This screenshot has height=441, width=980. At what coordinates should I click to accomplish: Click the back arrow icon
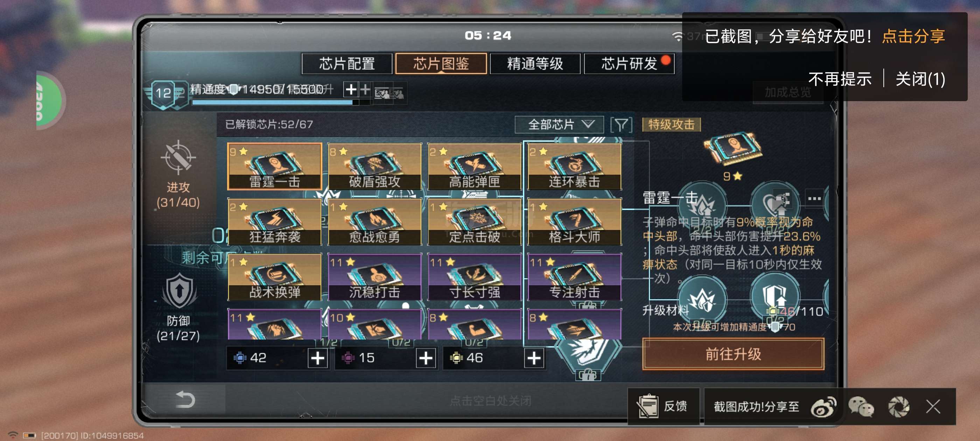click(x=185, y=400)
